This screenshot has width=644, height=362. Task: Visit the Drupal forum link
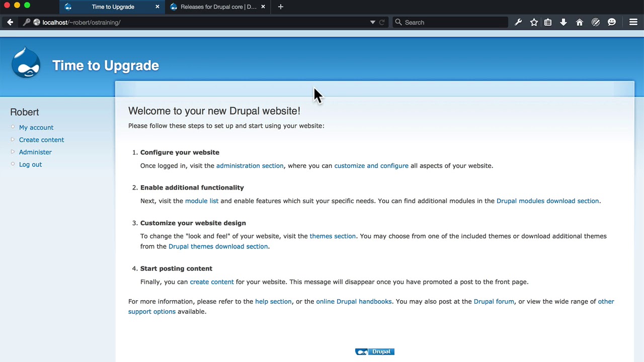[x=494, y=301]
